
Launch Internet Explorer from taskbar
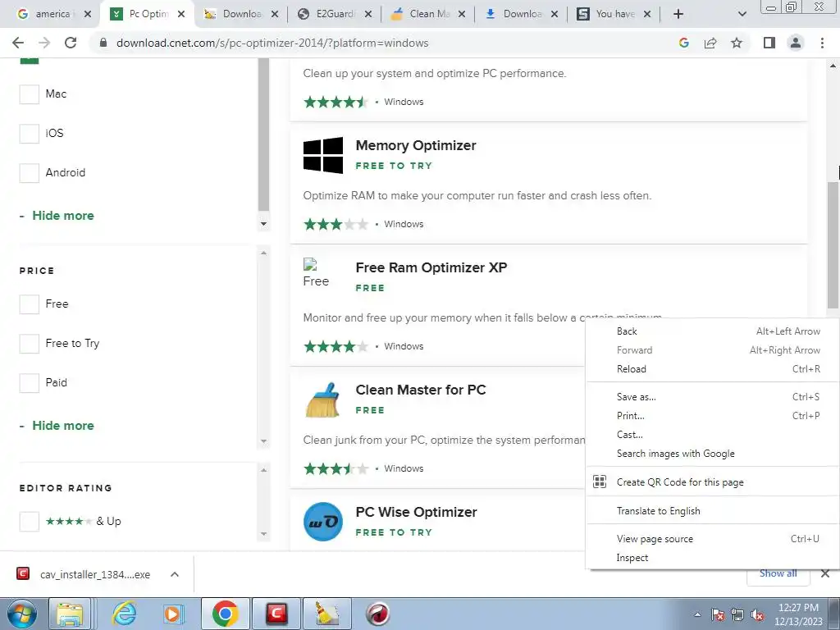tap(125, 614)
